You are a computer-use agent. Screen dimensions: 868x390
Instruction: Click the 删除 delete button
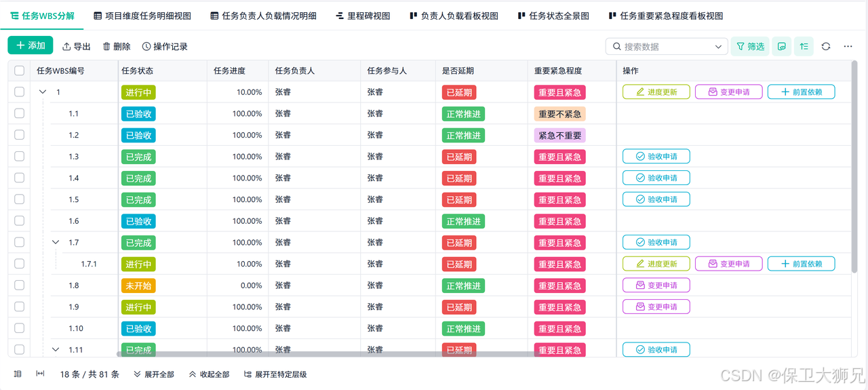pyautogui.click(x=117, y=46)
